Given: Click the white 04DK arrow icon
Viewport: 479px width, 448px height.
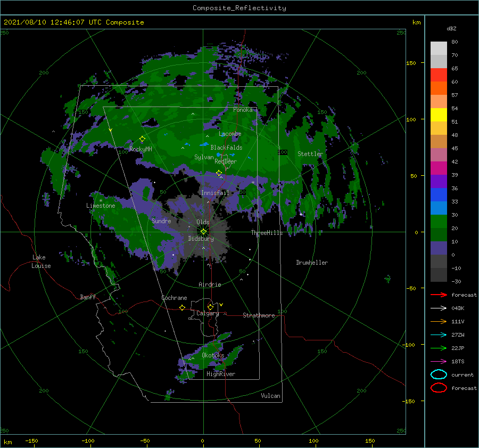Looking at the screenshot, I should pos(439,308).
